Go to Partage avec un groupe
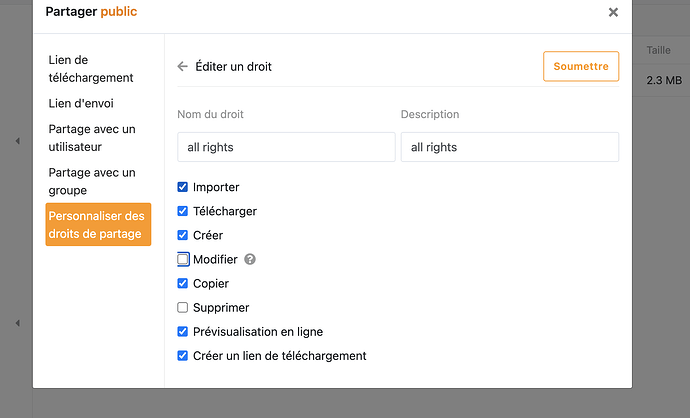The height and width of the screenshot is (418, 690). point(92,181)
